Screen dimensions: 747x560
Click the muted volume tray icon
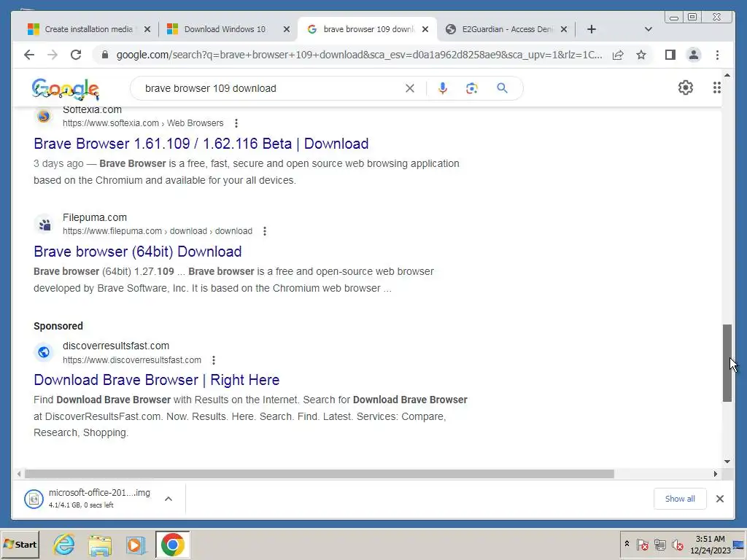point(677,544)
